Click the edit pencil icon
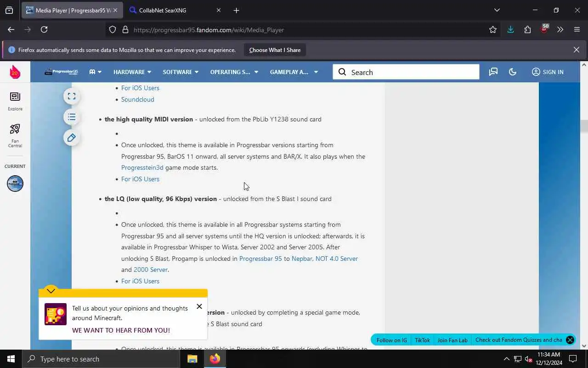The width and height of the screenshot is (588, 368). pos(72,138)
